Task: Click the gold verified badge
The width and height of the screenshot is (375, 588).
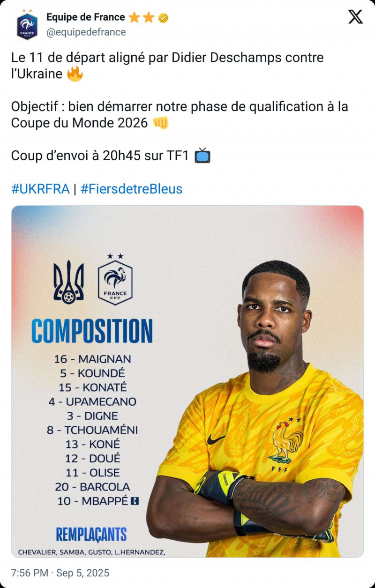Action: (x=163, y=18)
